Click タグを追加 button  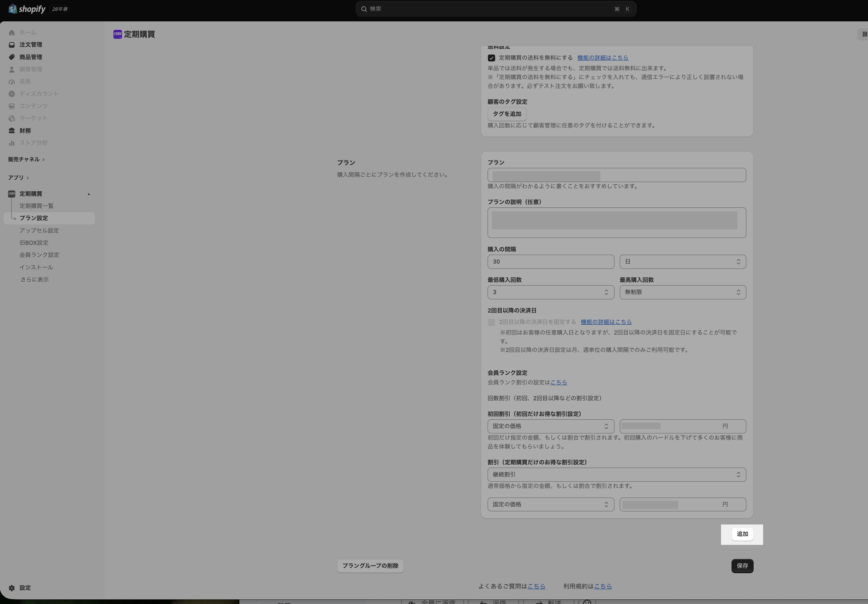pyautogui.click(x=507, y=114)
